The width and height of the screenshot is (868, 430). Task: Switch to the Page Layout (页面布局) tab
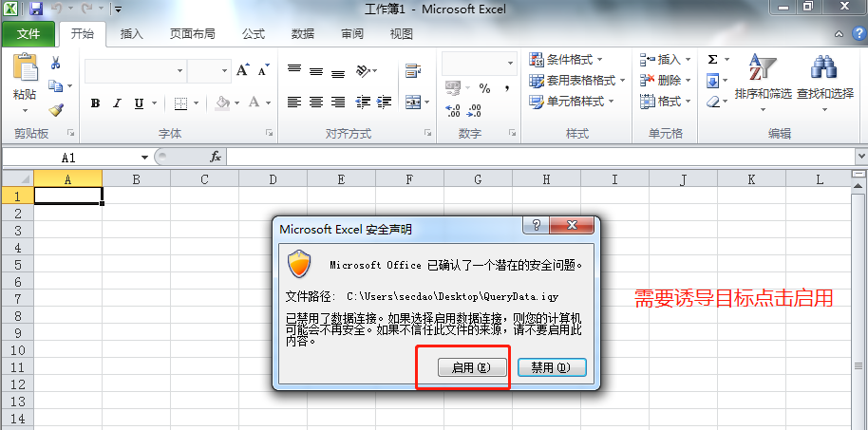[192, 34]
